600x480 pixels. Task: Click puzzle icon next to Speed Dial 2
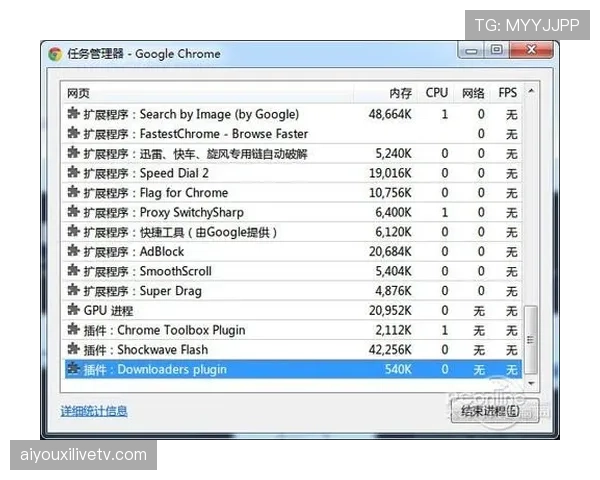(x=73, y=172)
